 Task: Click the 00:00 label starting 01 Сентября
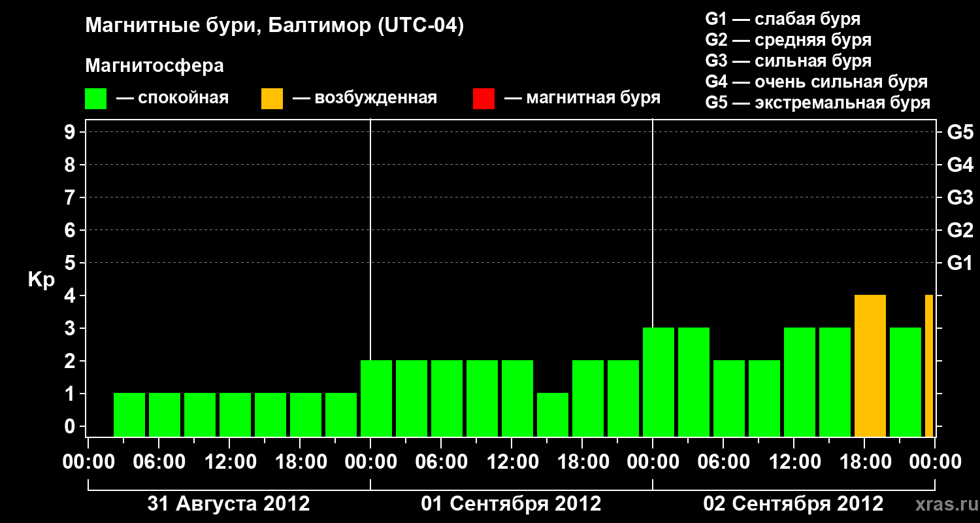(370, 462)
